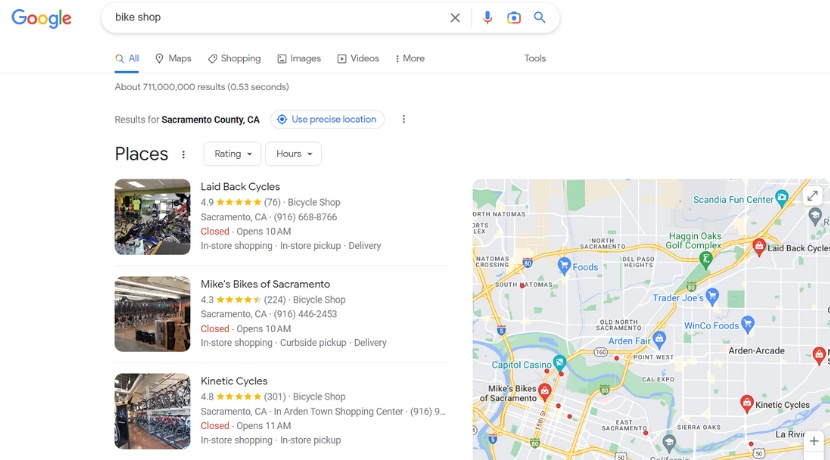Open Laid Back Cycles listing

pyautogui.click(x=240, y=187)
